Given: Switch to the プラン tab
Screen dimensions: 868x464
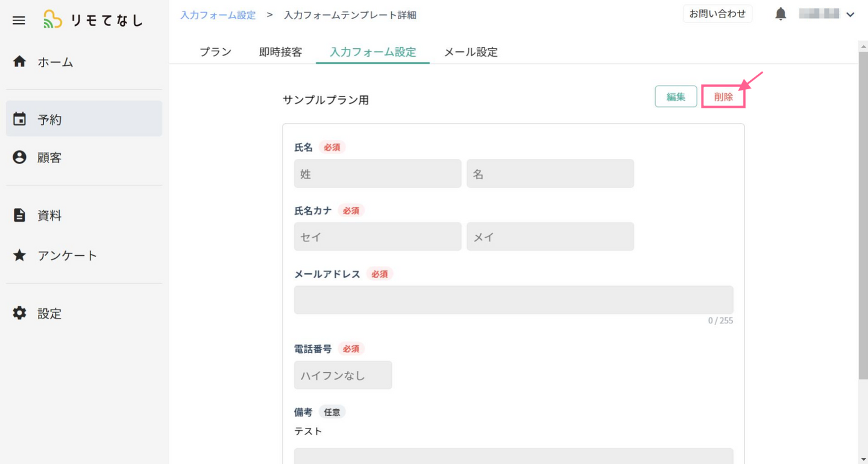Looking at the screenshot, I should 215,52.
